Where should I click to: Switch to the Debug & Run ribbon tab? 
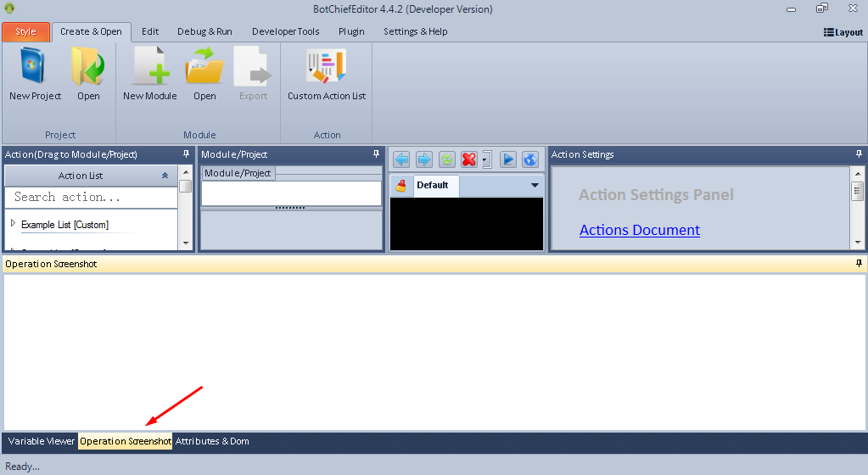[204, 32]
